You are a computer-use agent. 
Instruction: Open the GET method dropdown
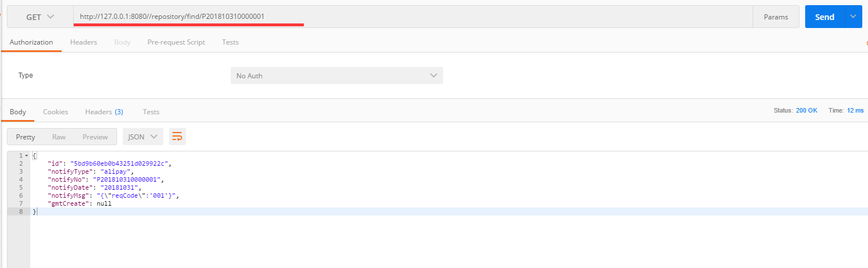pyautogui.click(x=40, y=17)
